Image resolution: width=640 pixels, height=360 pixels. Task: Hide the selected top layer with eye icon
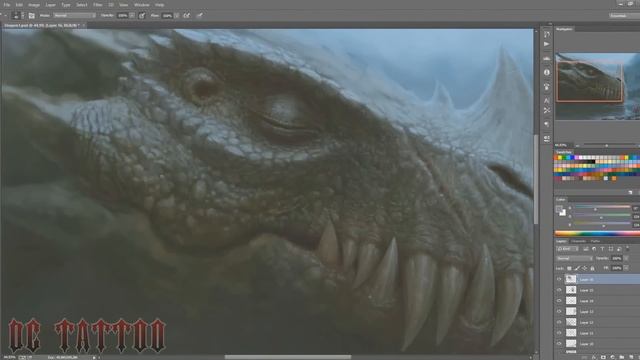click(x=559, y=279)
